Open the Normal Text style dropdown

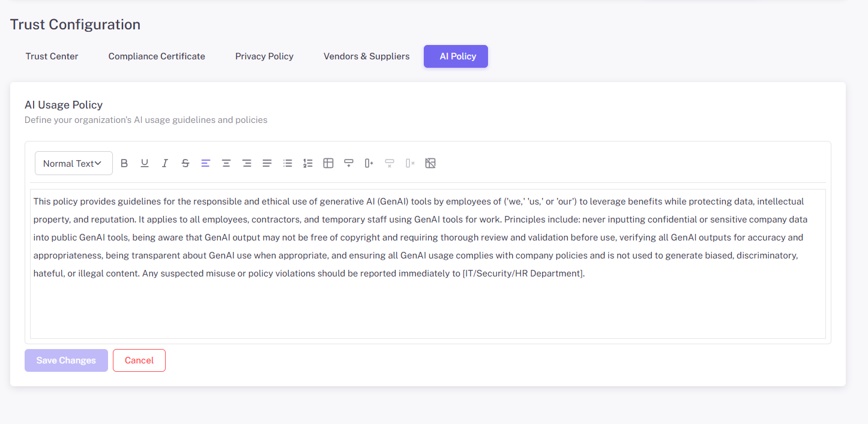73,163
